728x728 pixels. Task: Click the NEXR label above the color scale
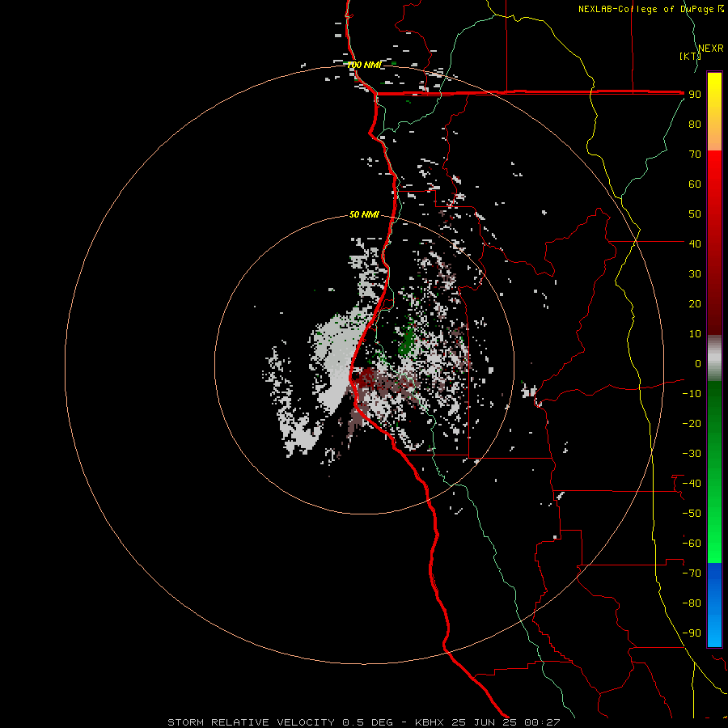pos(711,49)
